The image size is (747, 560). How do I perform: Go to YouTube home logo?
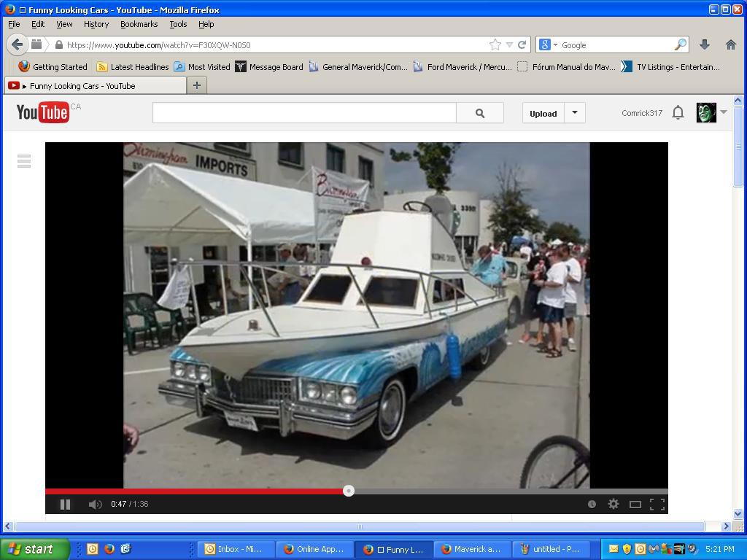click(43, 112)
